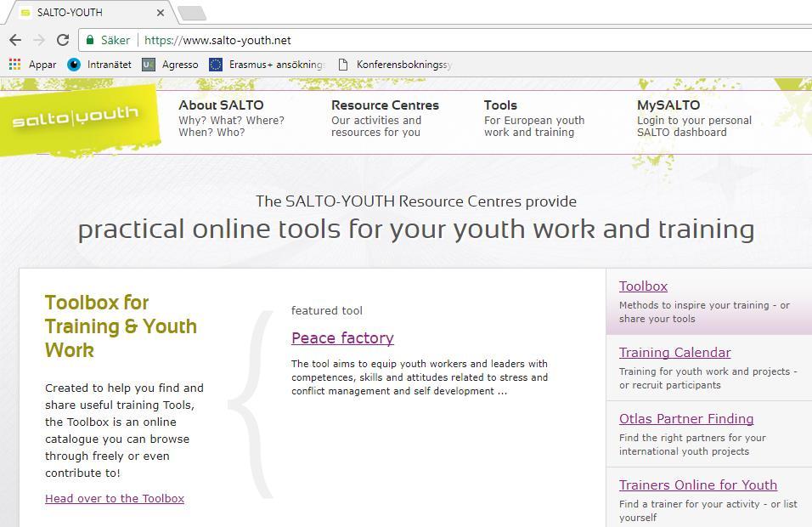Screen dimensions: 812x527
Task: Open the Konferensbokningssy bookmark
Action: (395, 65)
